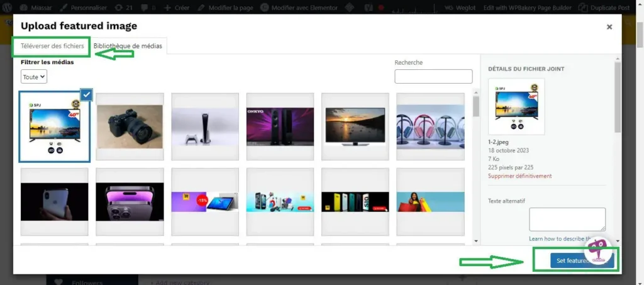The image size is (644, 285).
Task: Click Supprimer définitivement link
Action: pos(519,176)
